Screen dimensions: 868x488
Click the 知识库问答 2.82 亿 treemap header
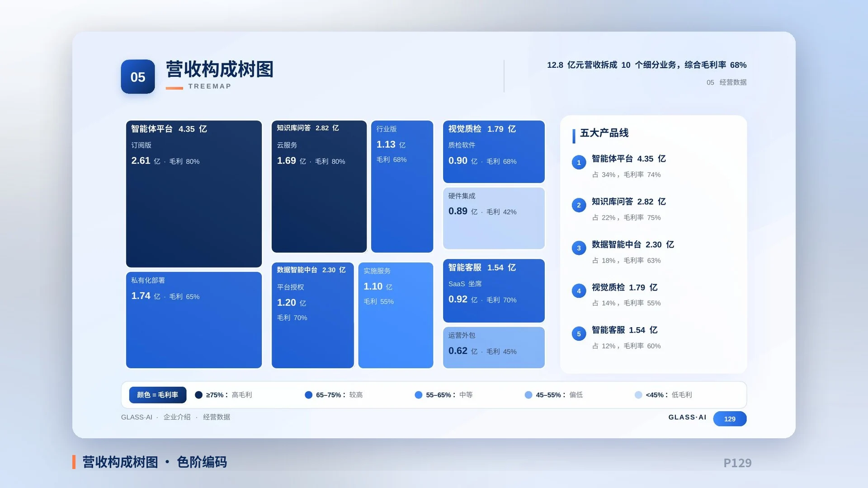pyautogui.click(x=308, y=128)
